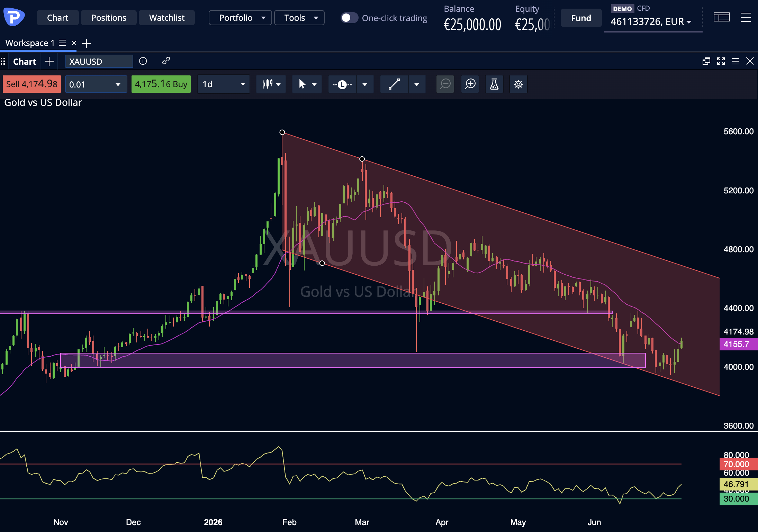Click the Fund button
The width and height of the screenshot is (758, 532).
581,18
